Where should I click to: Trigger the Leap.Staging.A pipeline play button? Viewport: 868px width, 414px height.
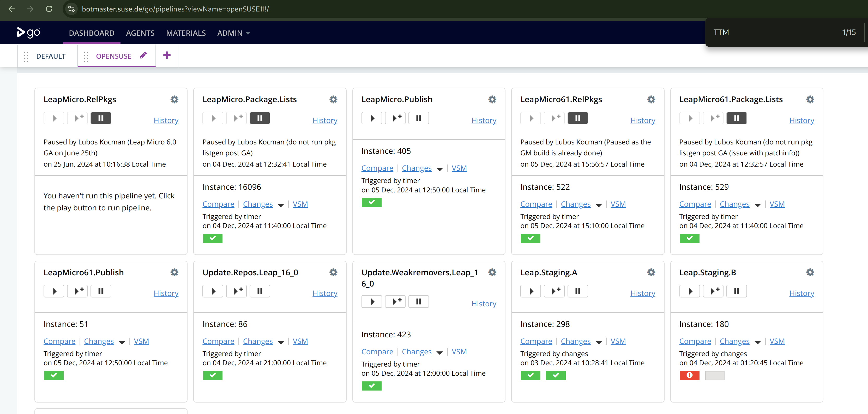(x=530, y=291)
